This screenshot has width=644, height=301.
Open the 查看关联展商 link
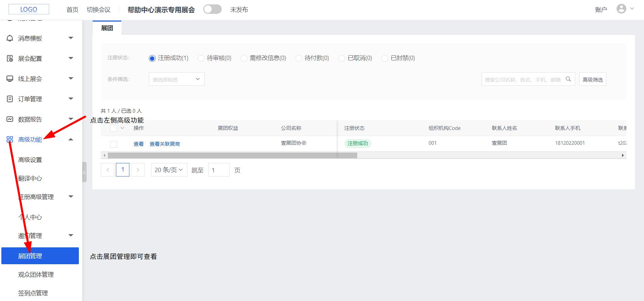[164, 144]
